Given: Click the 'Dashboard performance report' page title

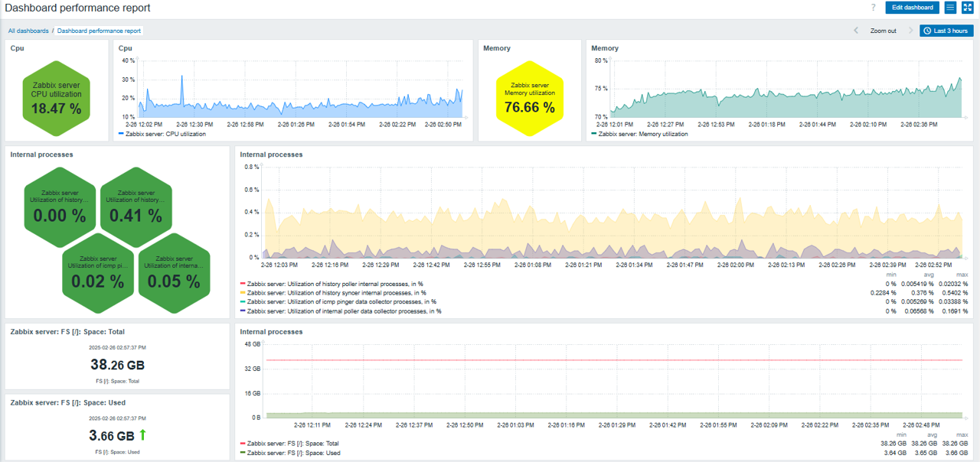Looking at the screenshot, I should (77, 8).
